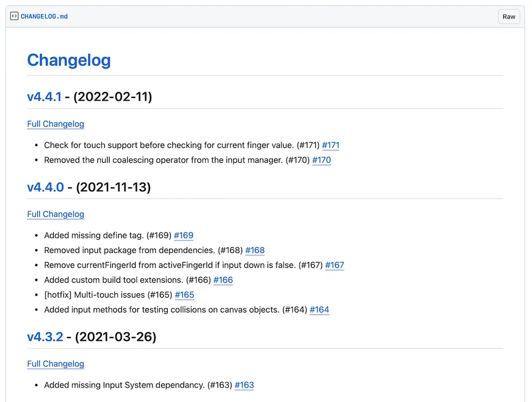Open pull request #171 link

[330, 145]
